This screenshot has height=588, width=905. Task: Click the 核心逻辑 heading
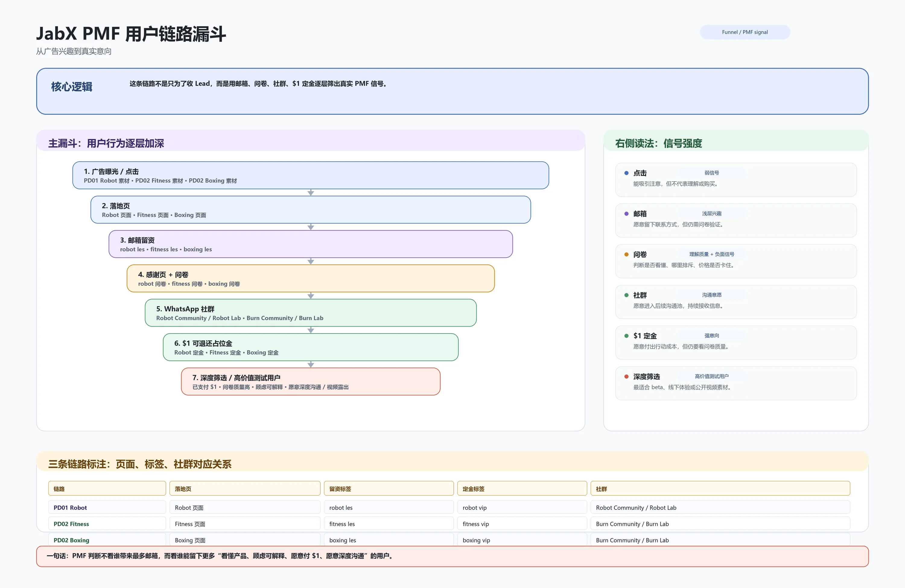coord(72,87)
